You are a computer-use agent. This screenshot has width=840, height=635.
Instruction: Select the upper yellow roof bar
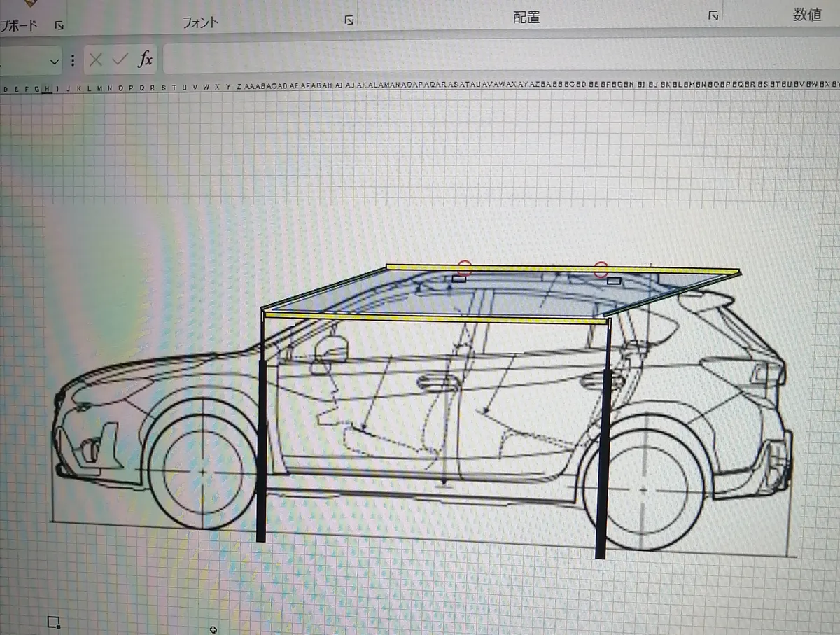tap(560, 268)
